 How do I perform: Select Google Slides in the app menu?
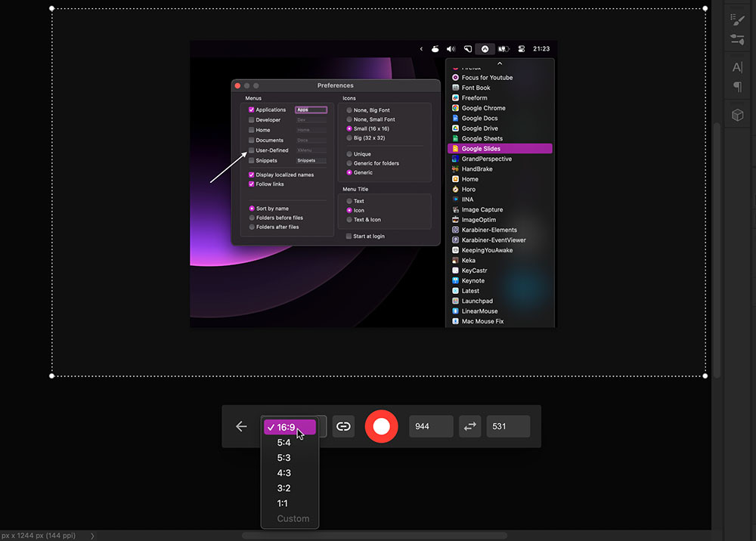(x=500, y=148)
